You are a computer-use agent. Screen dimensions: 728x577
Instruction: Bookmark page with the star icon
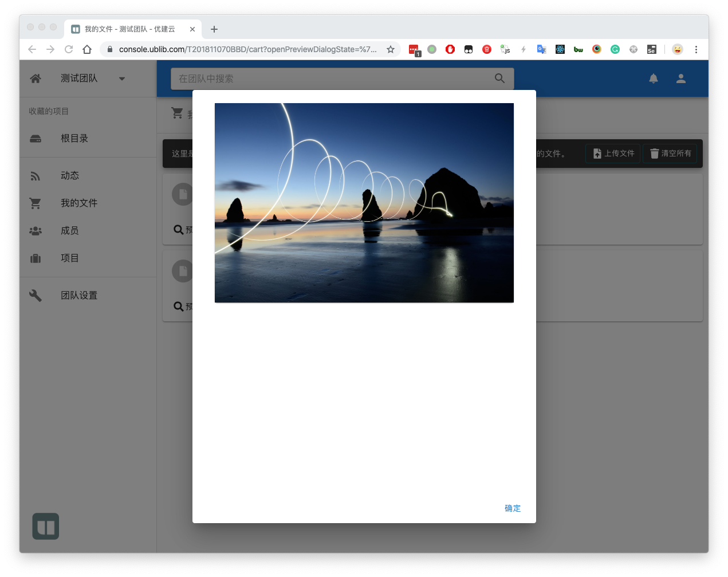[391, 49]
